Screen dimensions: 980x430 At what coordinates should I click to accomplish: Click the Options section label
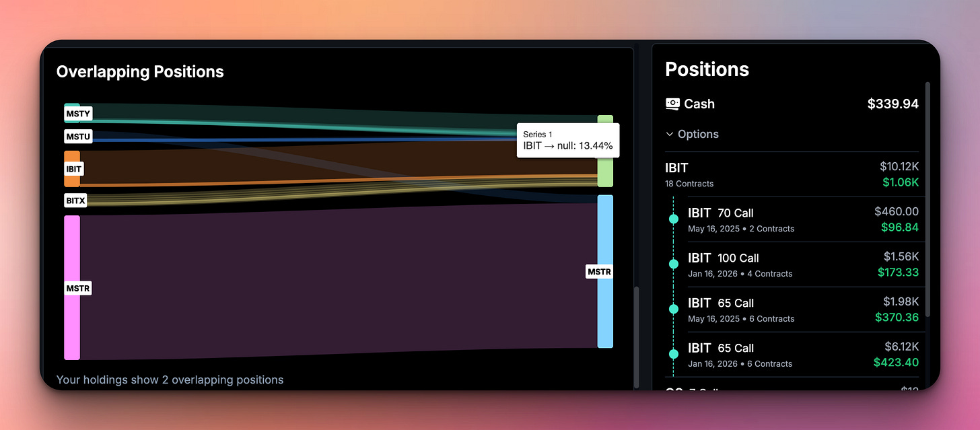pyautogui.click(x=698, y=134)
